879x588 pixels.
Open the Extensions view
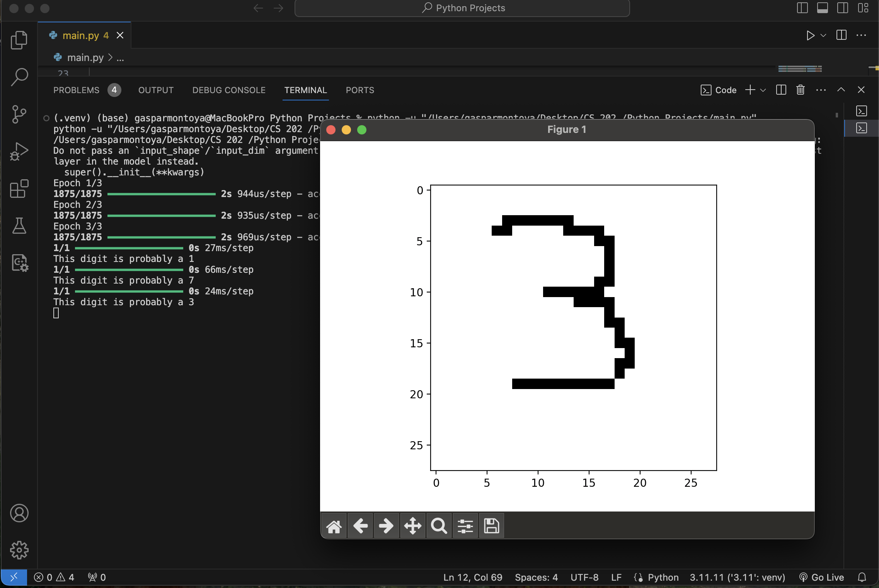(x=19, y=189)
